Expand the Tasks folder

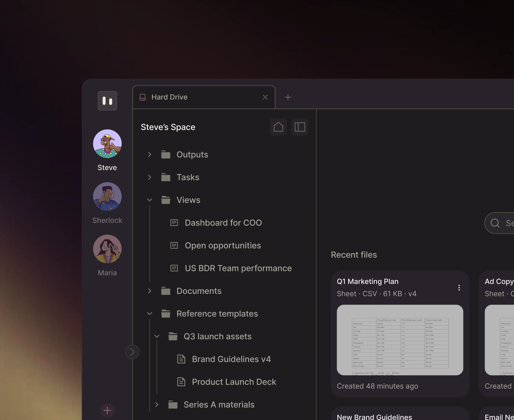click(x=149, y=177)
